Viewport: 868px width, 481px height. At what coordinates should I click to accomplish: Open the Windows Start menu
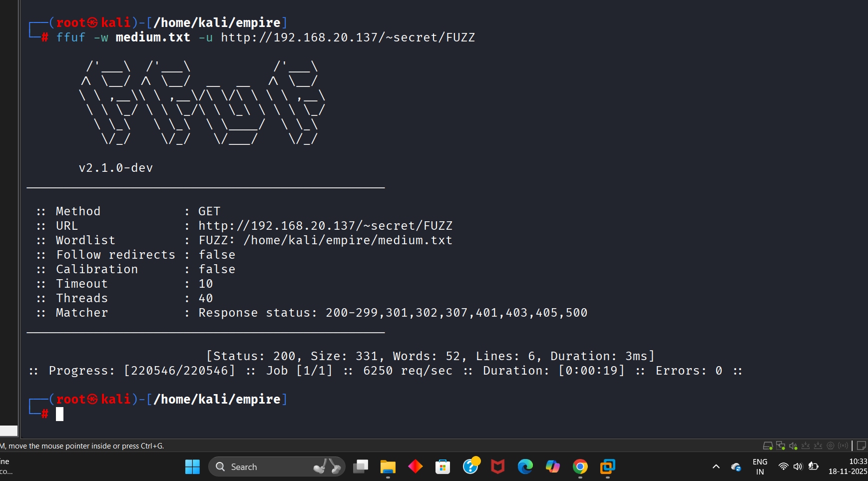(x=192, y=467)
